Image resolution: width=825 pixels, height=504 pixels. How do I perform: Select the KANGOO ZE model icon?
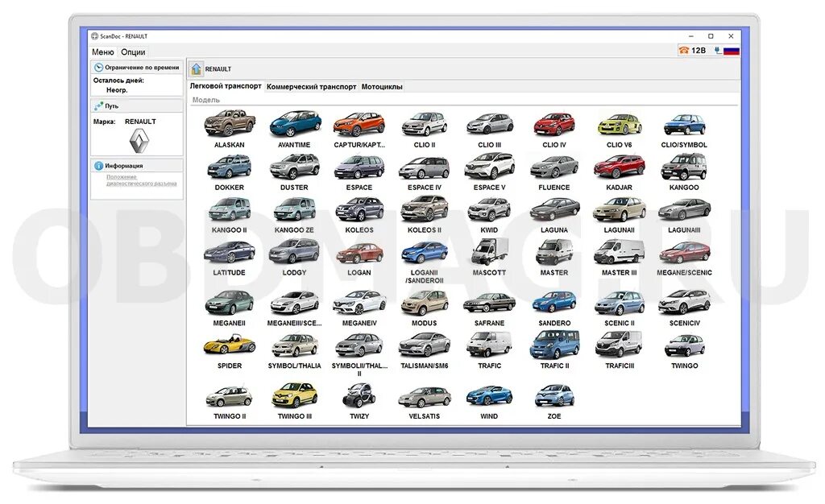[295, 209]
